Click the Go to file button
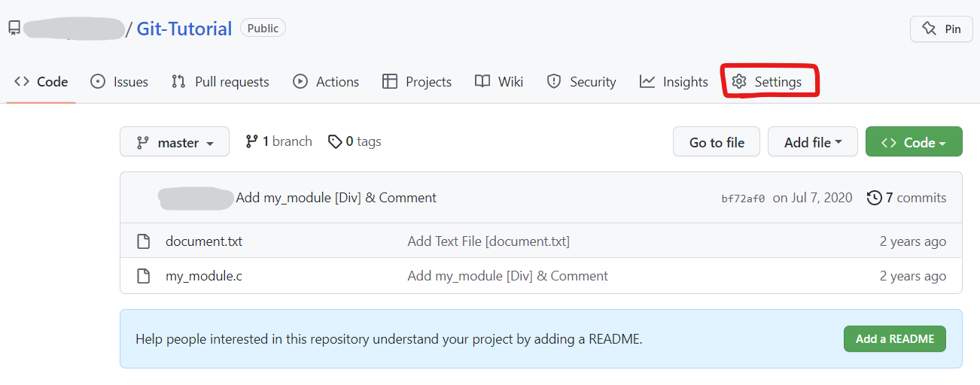The width and height of the screenshot is (980, 385). click(717, 141)
